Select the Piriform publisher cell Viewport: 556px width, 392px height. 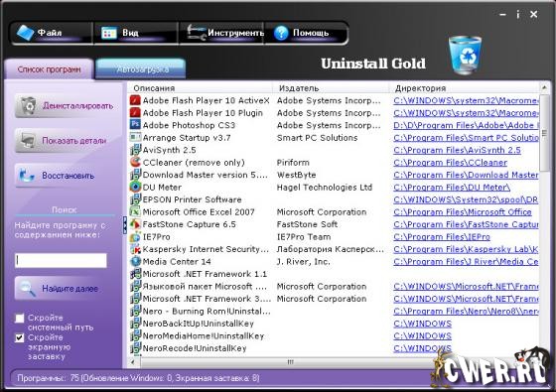coord(293,163)
